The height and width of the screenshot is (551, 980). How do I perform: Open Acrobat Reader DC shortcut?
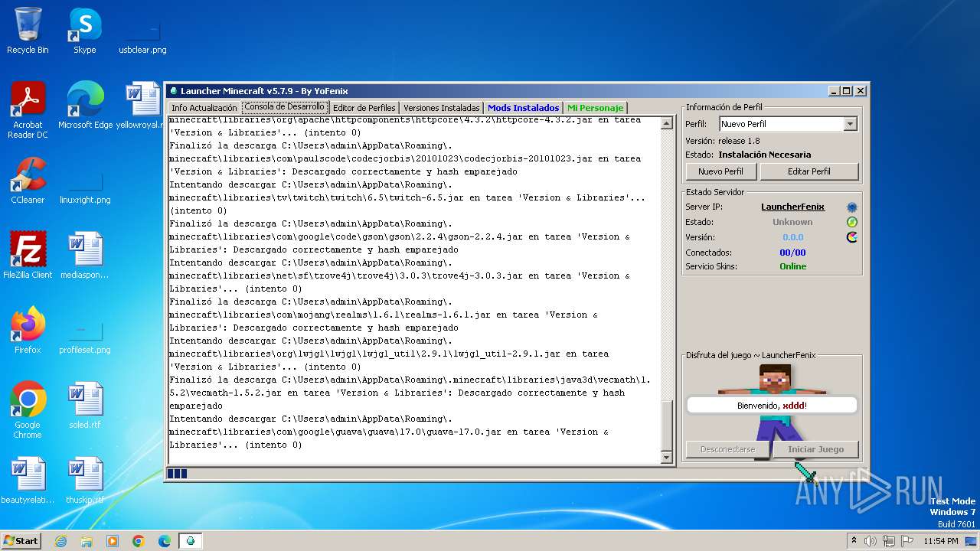28,110
